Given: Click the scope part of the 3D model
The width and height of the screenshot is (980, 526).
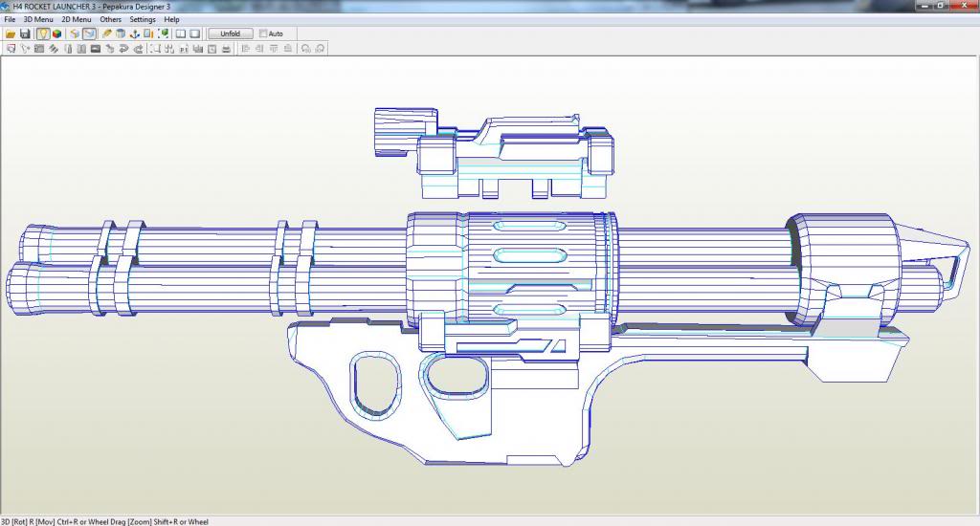Looking at the screenshot, I should [x=494, y=154].
